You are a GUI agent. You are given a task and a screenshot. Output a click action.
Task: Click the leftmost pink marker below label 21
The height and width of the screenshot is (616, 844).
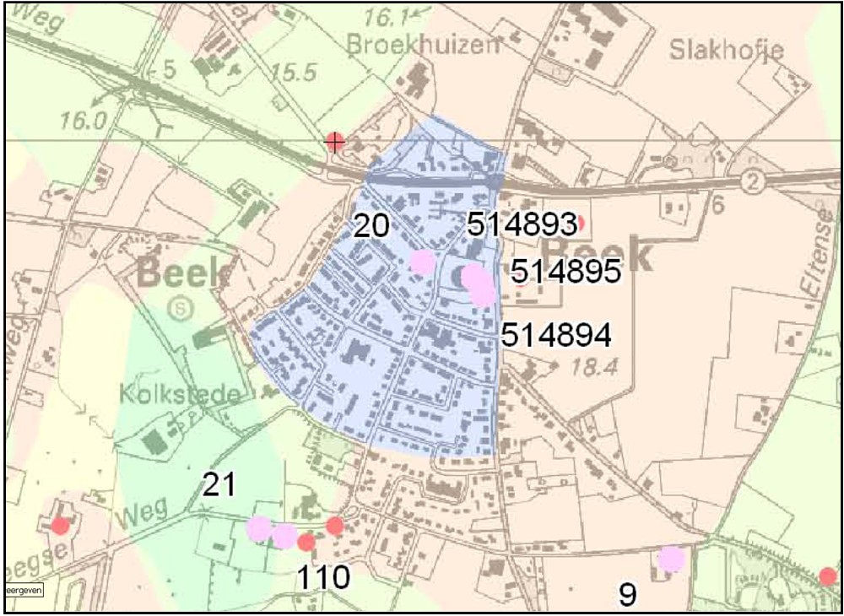[259, 529]
